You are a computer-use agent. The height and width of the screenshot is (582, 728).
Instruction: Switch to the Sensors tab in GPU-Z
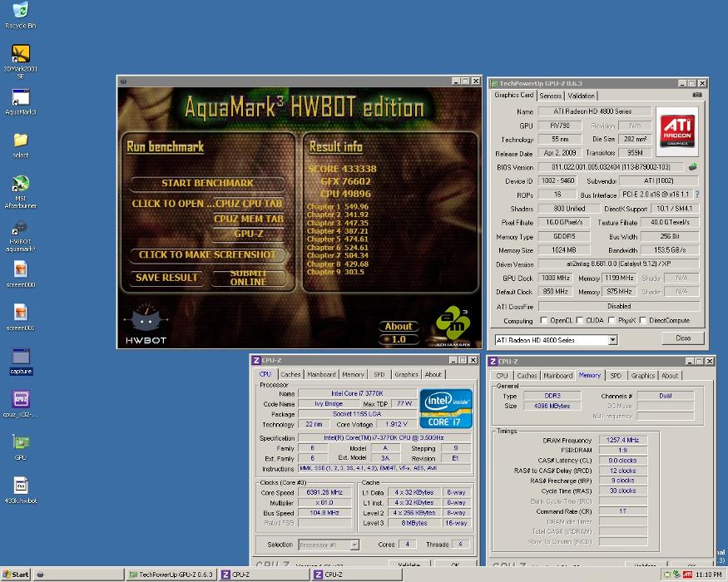550,96
